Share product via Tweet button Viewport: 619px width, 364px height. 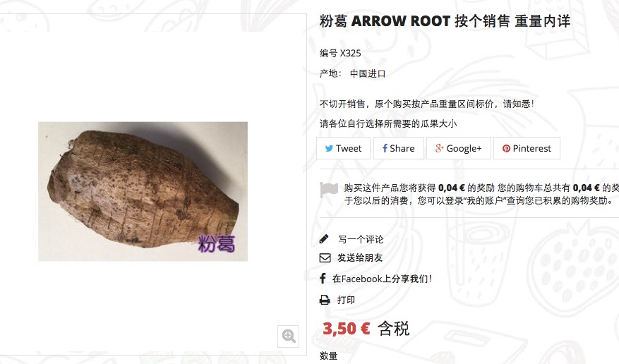point(343,148)
